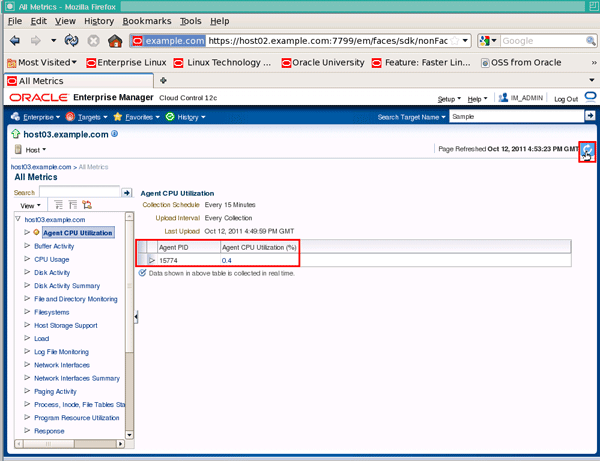Click the Collapse All tree icon

(x=73, y=205)
